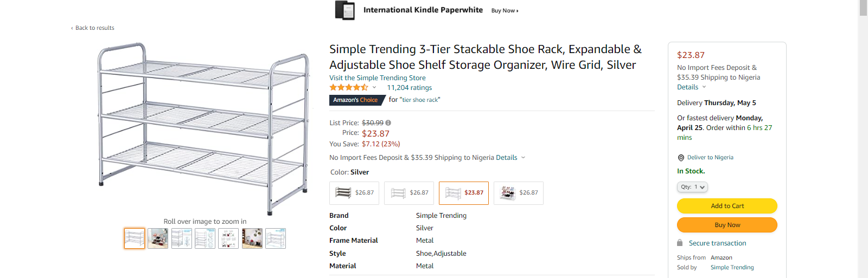Click the Kindle Paperwhite device icon
Image resolution: width=868 pixels, height=278 pixels.
(345, 10)
